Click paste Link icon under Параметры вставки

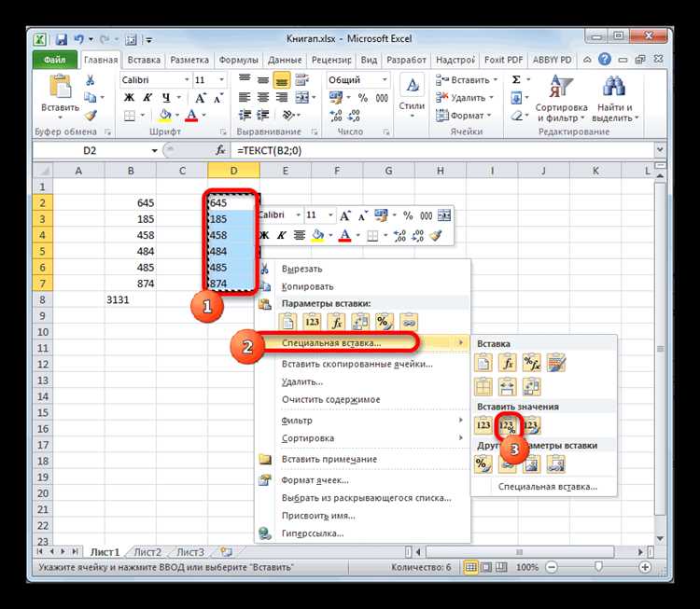(x=409, y=322)
